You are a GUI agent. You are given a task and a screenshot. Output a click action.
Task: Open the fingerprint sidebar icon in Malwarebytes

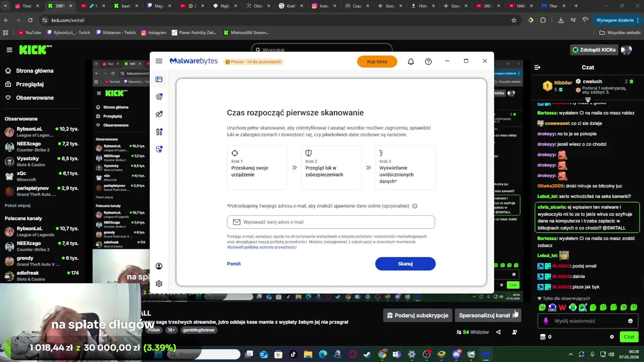pos(159,97)
